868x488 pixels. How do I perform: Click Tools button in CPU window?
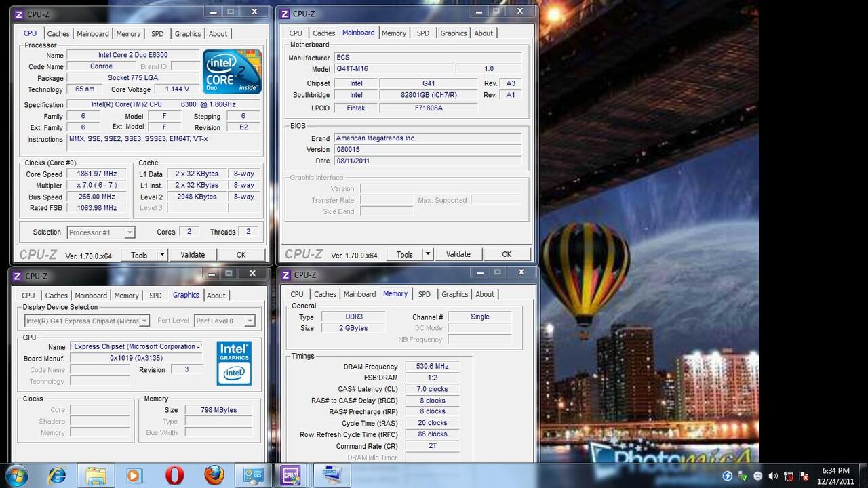coord(139,255)
